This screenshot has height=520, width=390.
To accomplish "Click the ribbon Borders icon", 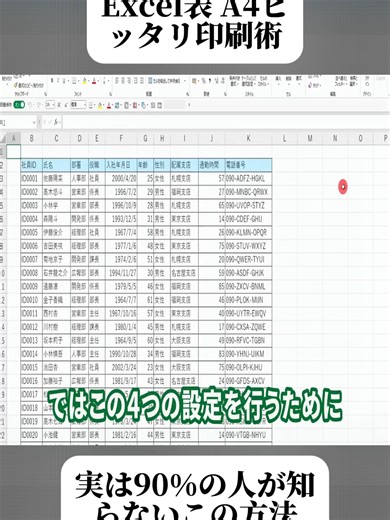I will pos(74,81).
